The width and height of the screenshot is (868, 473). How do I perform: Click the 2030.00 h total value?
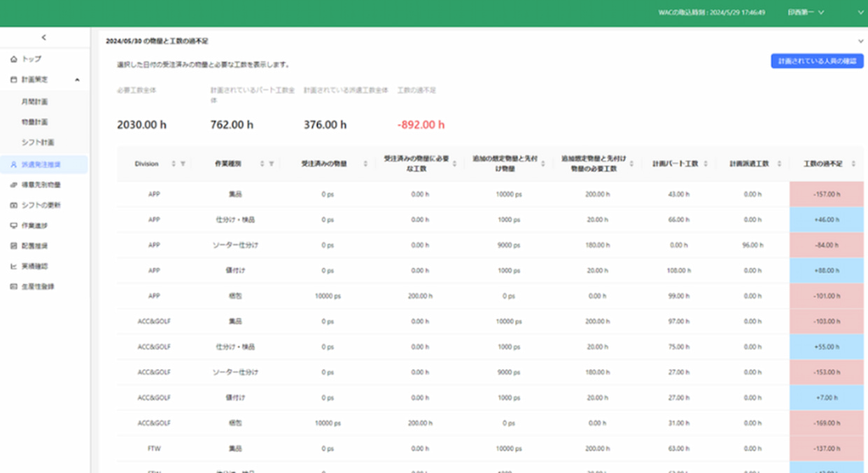142,125
